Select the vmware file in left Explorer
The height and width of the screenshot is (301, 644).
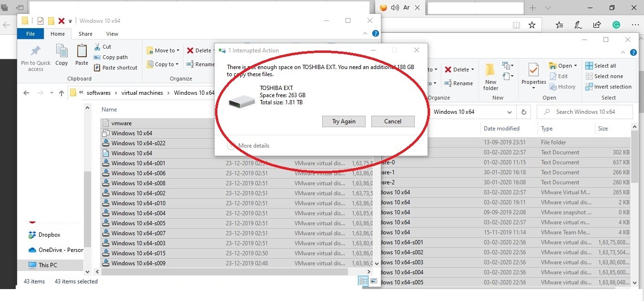[x=122, y=123]
